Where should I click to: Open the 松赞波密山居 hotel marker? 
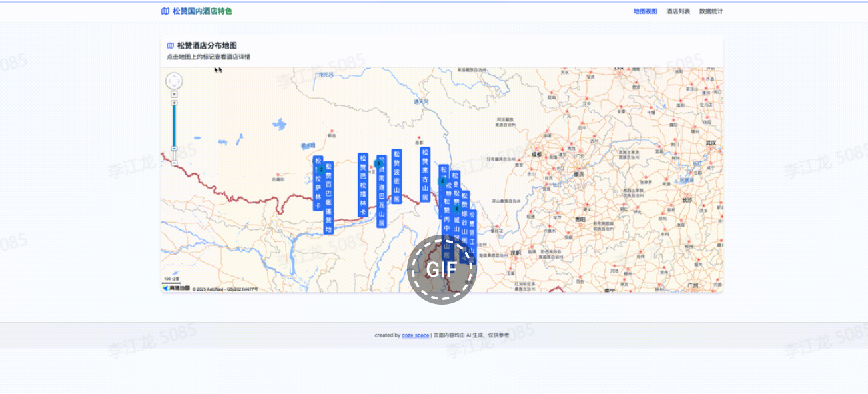pyautogui.click(x=396, y=177)
